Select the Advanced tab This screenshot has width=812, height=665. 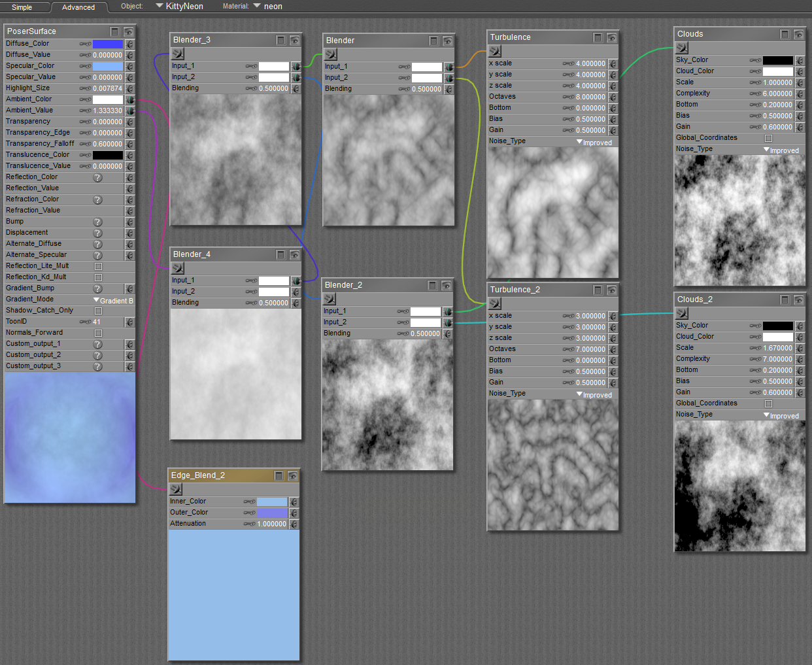pyautogui.click(x=78, y=7)
